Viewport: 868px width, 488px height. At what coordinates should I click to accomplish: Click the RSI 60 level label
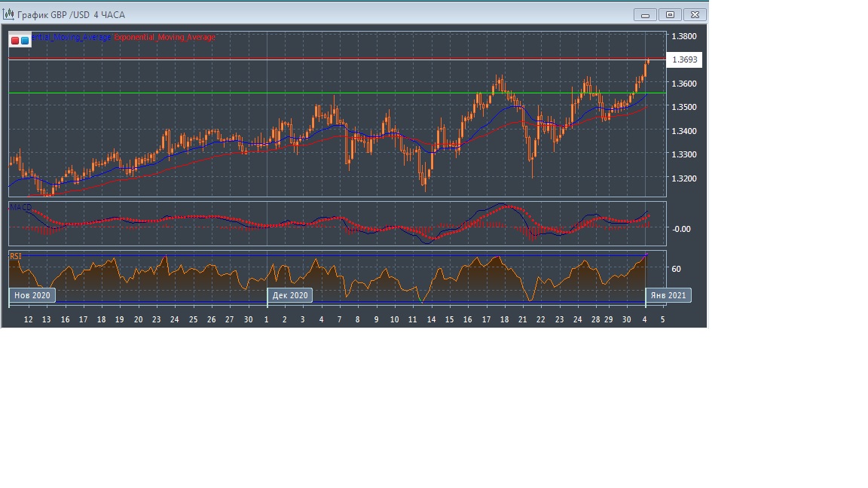(676, 269)
